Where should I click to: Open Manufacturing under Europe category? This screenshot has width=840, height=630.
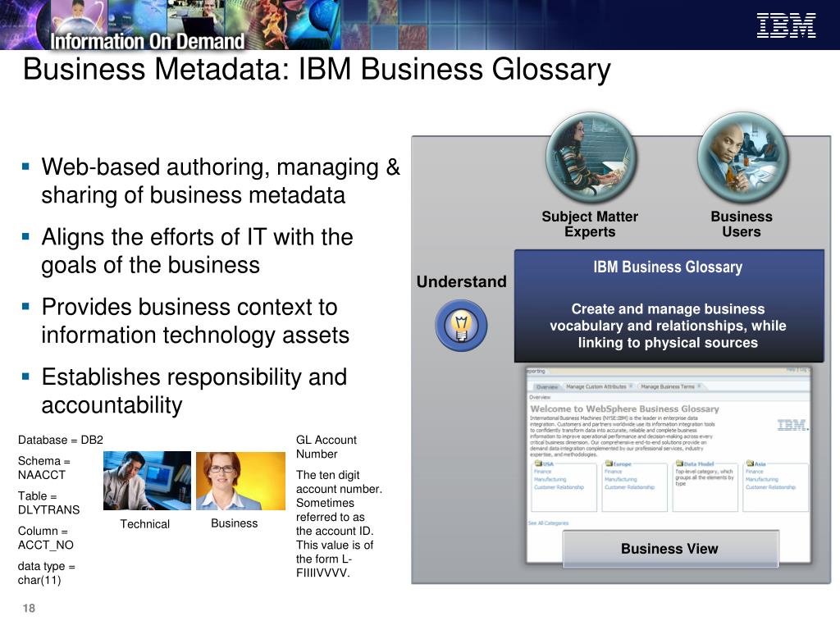(x=621, y=479)
